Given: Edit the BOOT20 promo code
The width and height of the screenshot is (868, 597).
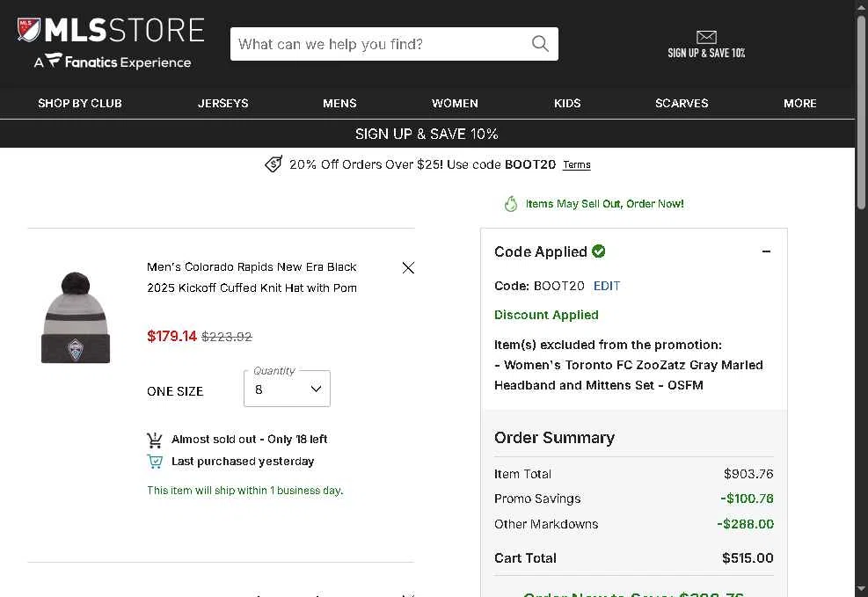Looking at the screenshot, I should (x=607, y=286).
